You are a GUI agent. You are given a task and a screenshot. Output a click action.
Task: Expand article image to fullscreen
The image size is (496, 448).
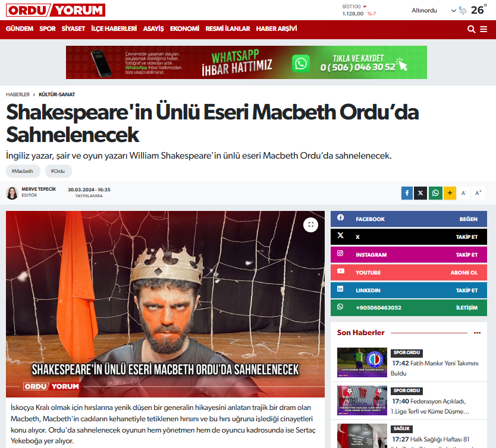tap(310, 225)
